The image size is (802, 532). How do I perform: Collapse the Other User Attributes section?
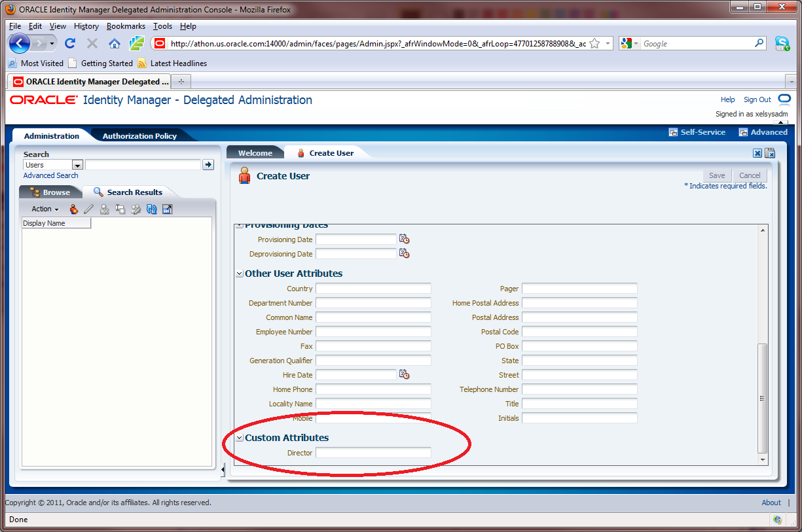click(x=240, y=274)
